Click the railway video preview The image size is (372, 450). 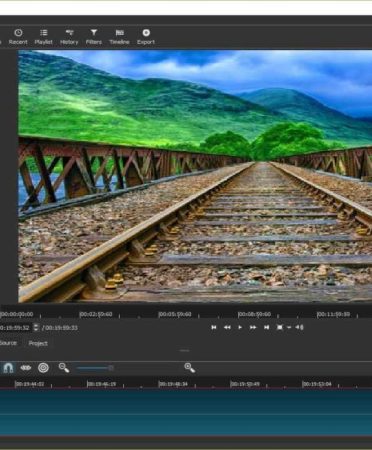coord(195,176)
